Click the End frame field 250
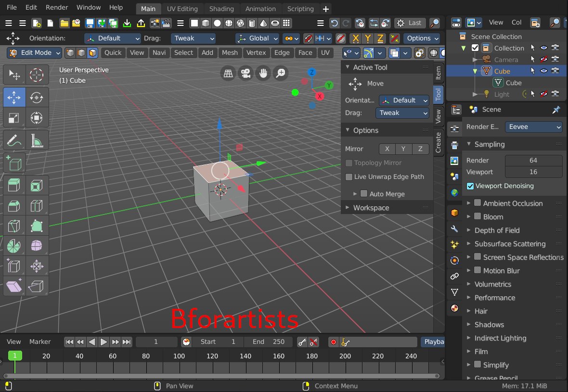The width and height of the screenshot is (568, 392). (x=268, y=341)
